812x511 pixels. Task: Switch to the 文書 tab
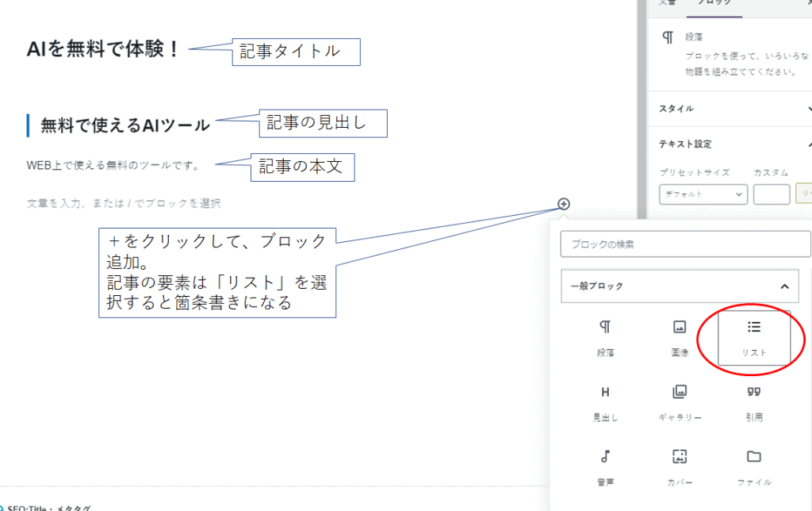coord(668,4)
